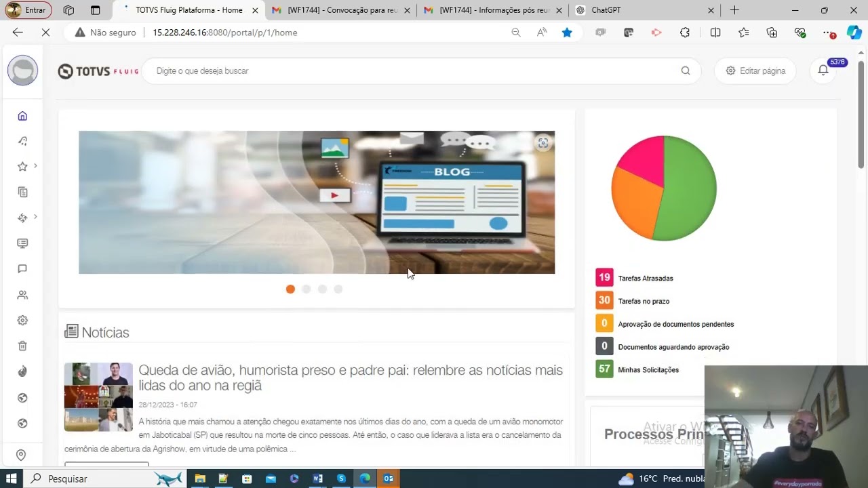Expand processes submenu chevron in sidebar

click(x=35, y=217)
